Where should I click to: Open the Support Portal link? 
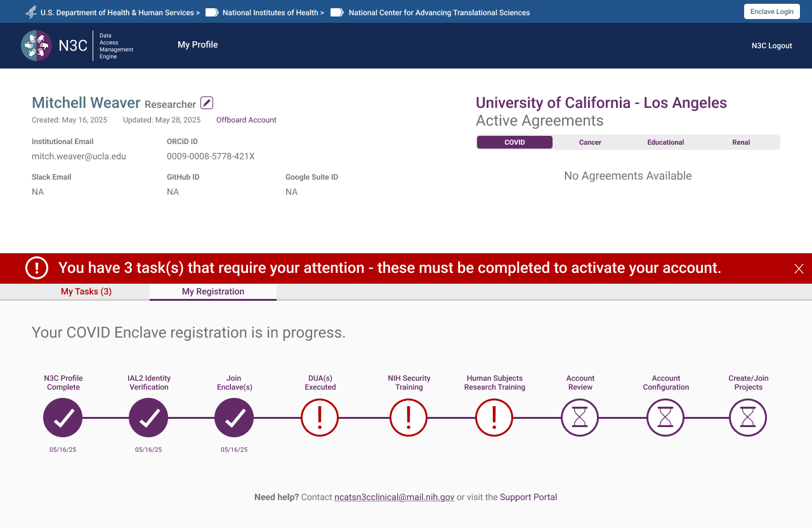coord(528,498)
